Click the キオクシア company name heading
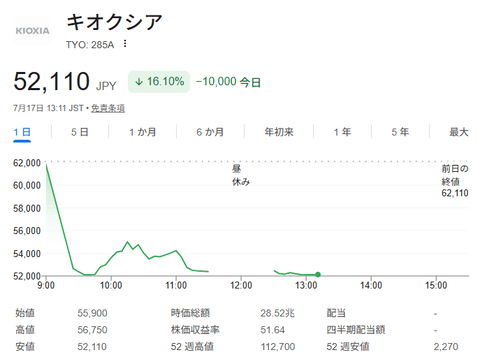This screenshot has width=480, height=364. (114, 23)
